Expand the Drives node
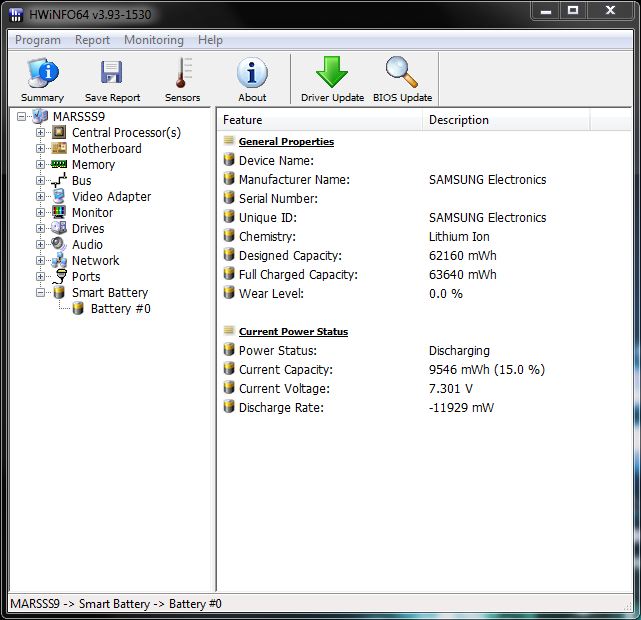Image resolution: width=641 pixels, height=620 pixels. pos(40,228)
